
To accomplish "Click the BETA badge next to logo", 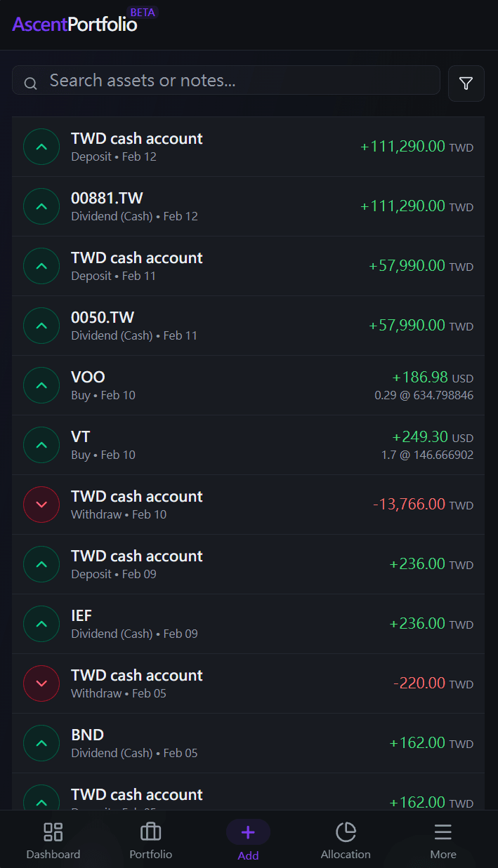I will coord(143,12).
